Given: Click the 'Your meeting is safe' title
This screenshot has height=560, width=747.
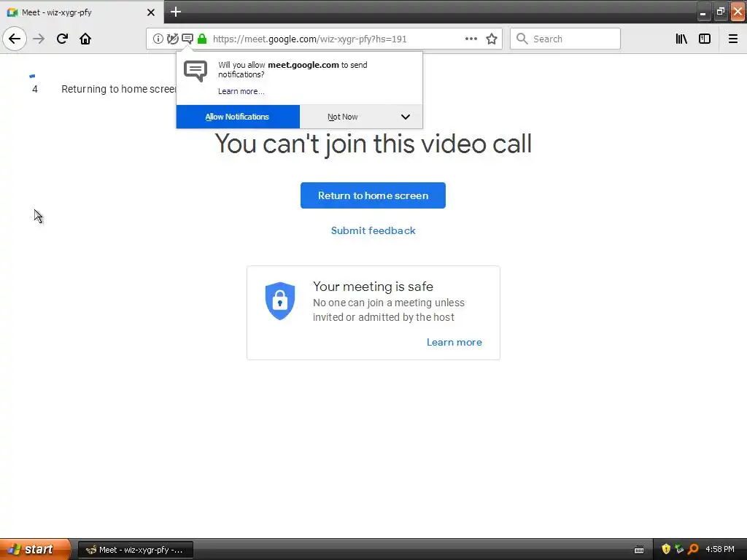Looking at the screenshot, I should coord(373,287).
